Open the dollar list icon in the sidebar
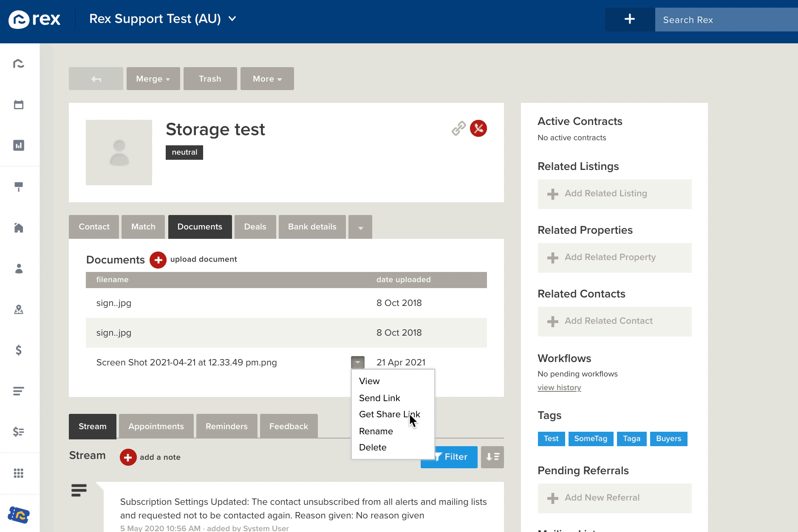The image size is (798, 532). click(x=19, y=432)
